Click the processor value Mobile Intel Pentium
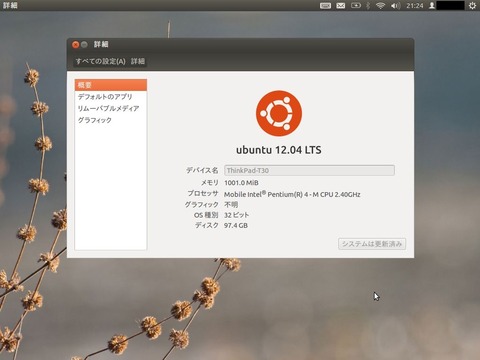This screenshot has width=480, height=360. click(292, 194)
